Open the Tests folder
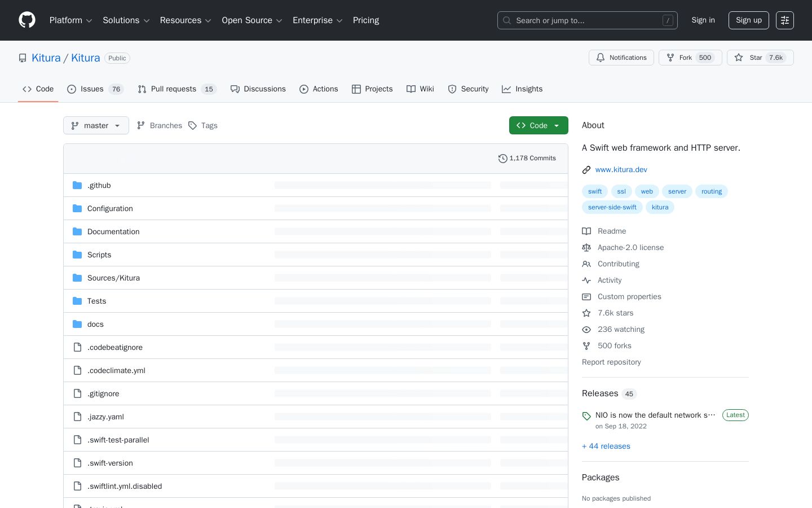 (96, 301)
